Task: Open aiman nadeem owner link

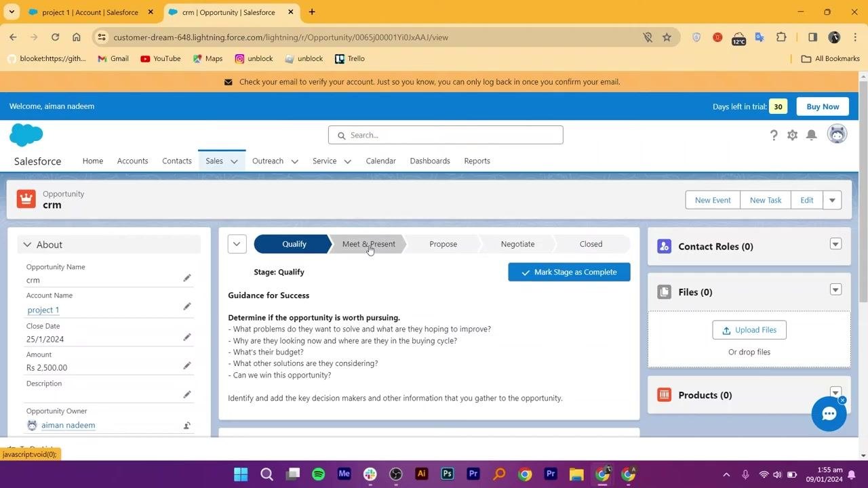Action: pyautogui.click(x=68, y=426)
